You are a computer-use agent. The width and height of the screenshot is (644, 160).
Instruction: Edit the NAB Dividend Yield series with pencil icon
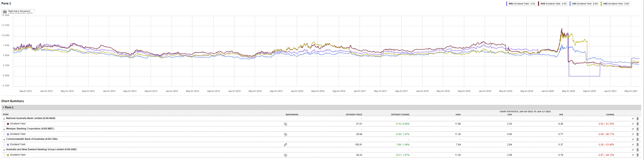click(633, 124)
